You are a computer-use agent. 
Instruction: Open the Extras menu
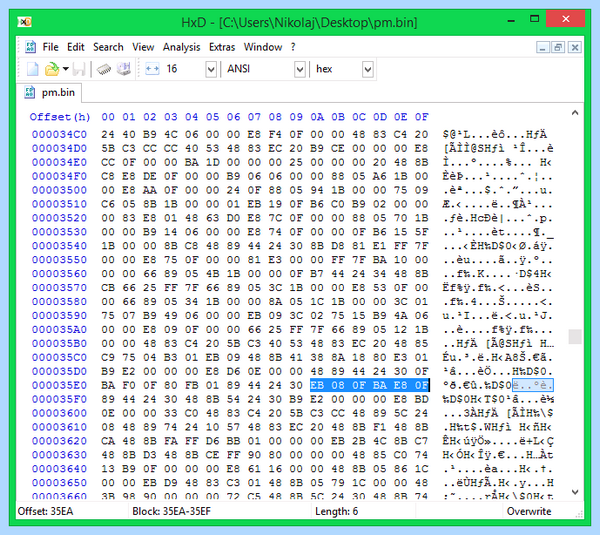[x=222, y=47]
